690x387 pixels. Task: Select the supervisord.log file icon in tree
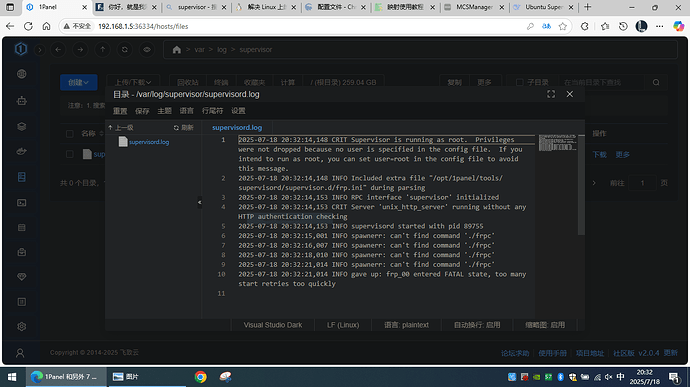tap(123, 142)
